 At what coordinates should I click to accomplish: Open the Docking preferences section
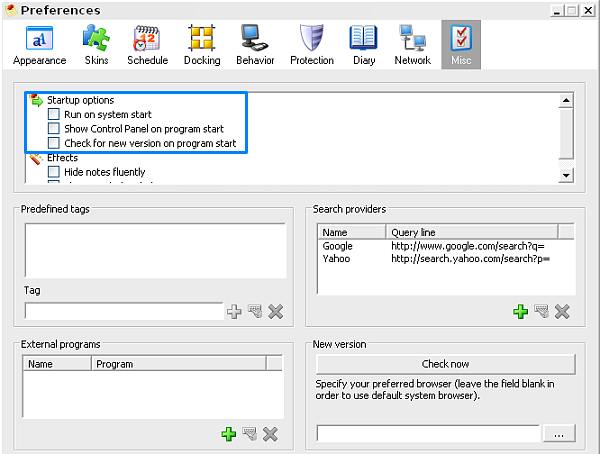tap(202, 45)
